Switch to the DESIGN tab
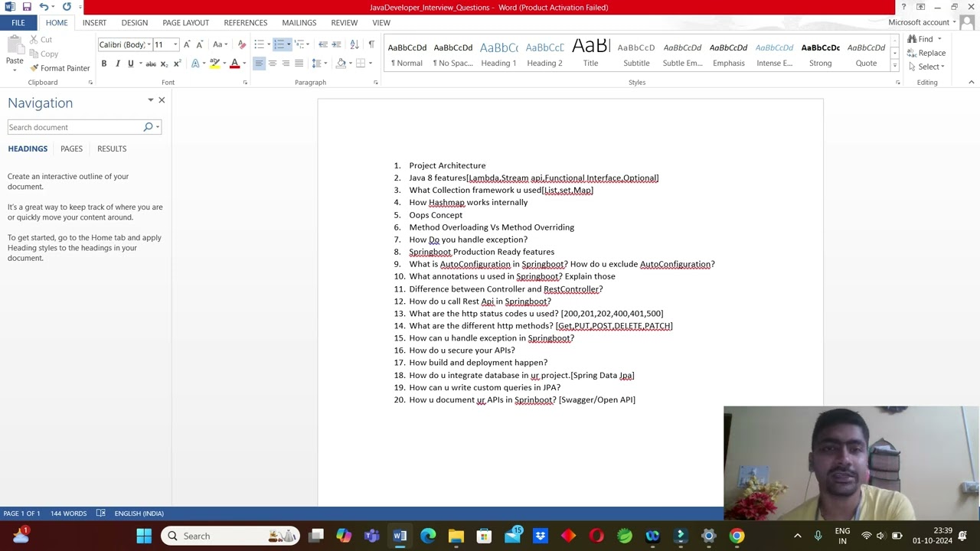The width and height of the screenshot is (980, 551). coord(134,23)
